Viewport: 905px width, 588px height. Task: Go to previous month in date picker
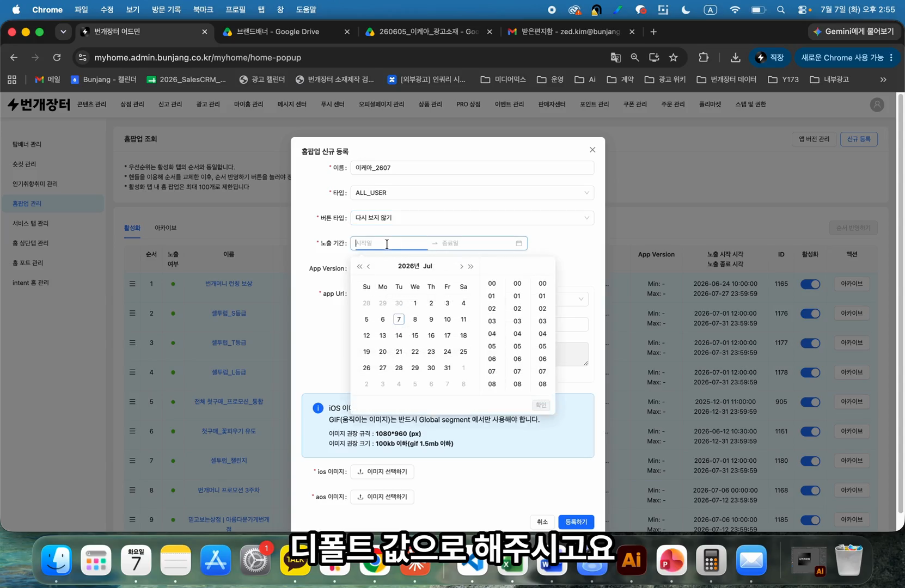[369, 266]
